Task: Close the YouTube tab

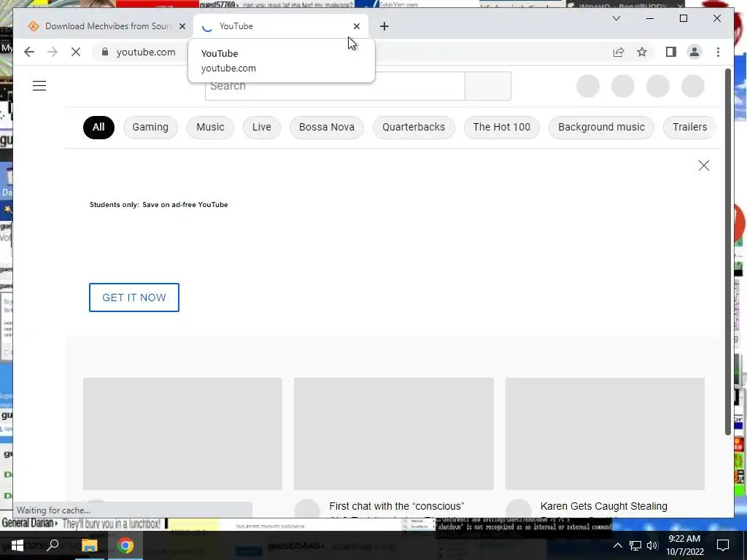Action: (x=356, y=26)
